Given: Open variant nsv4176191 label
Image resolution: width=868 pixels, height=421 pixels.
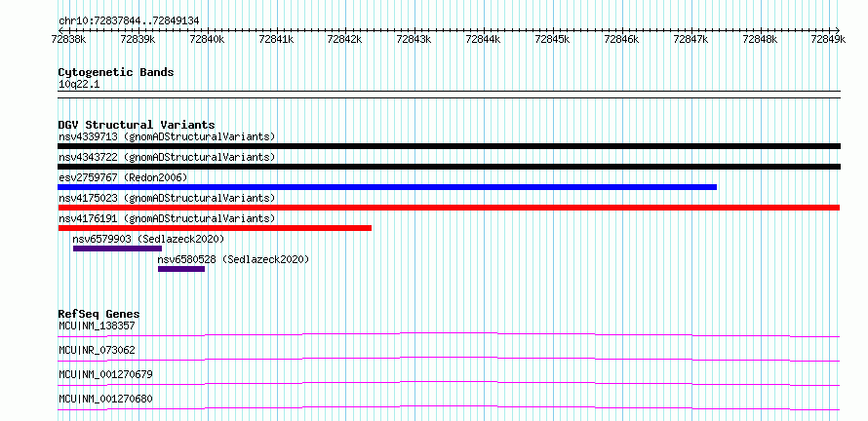Looking at the screenshot, I should point(167,218).
